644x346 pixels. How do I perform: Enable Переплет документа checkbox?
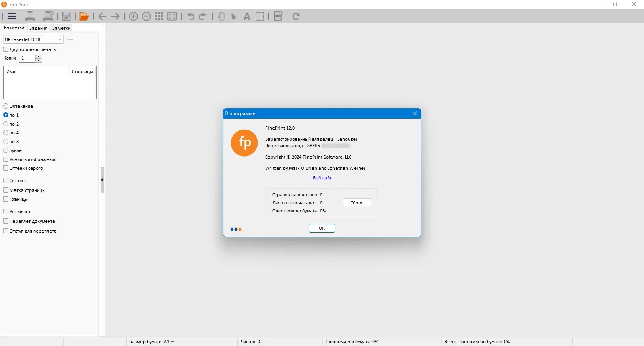pyautogui.click(x=29, y=221)
